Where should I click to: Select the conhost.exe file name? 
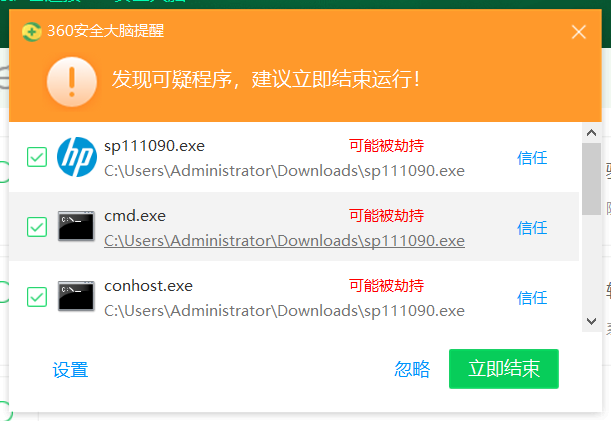tap(148, 286)
